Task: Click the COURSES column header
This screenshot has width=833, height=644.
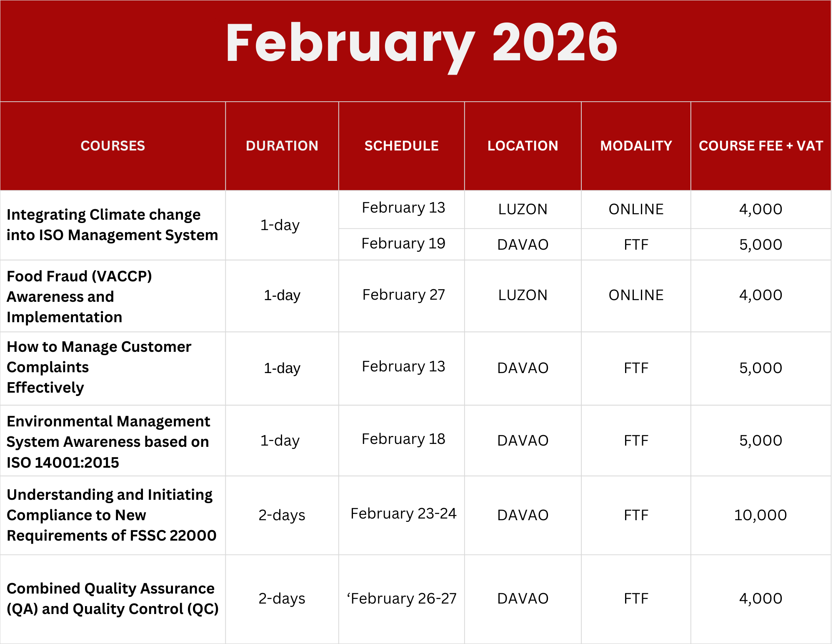Action: 113,146
